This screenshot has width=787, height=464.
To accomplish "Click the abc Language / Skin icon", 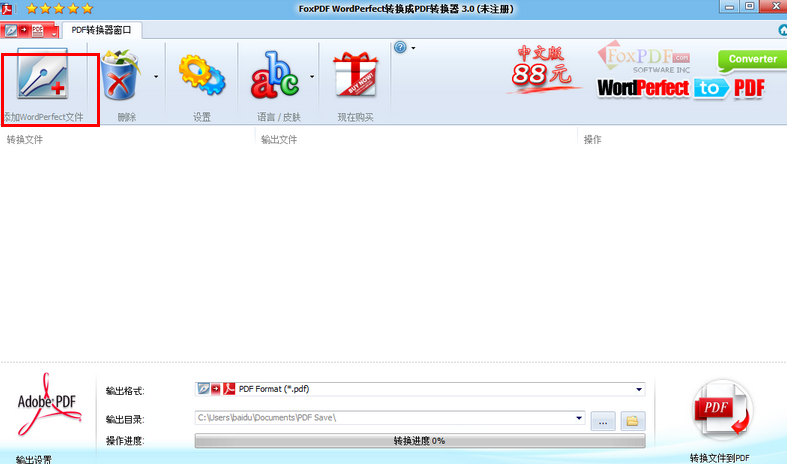I will pyautogui.click(x=275, y=74).
